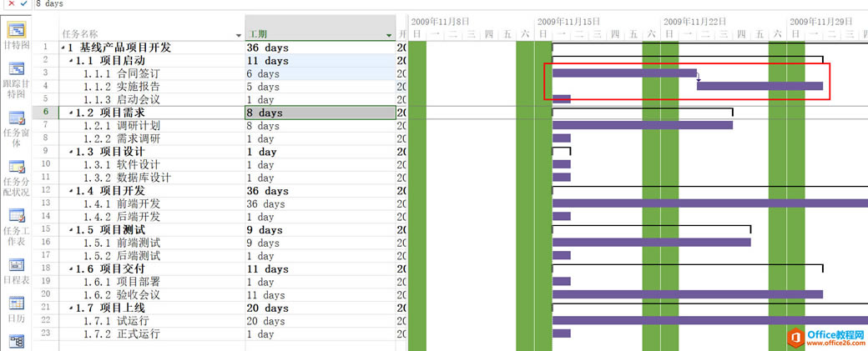Select the 1.3.1 软件设计 task name

click(x=122, y=165)
